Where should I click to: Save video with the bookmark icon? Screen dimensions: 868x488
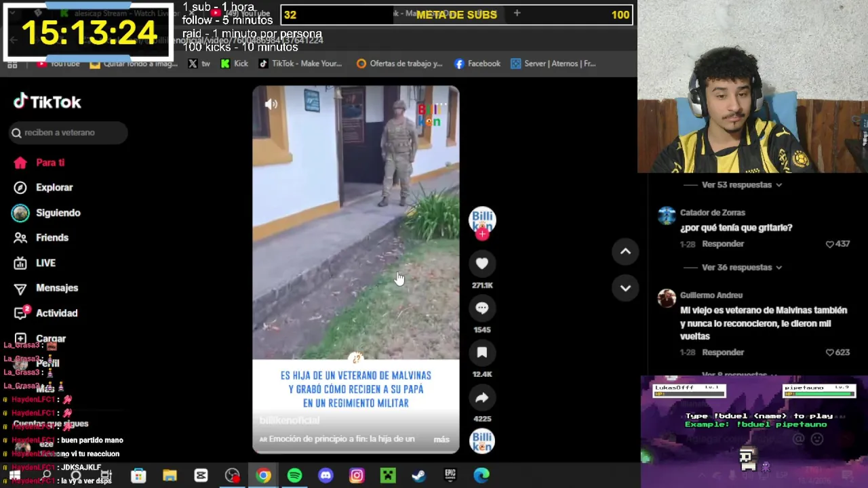(481, 352)
